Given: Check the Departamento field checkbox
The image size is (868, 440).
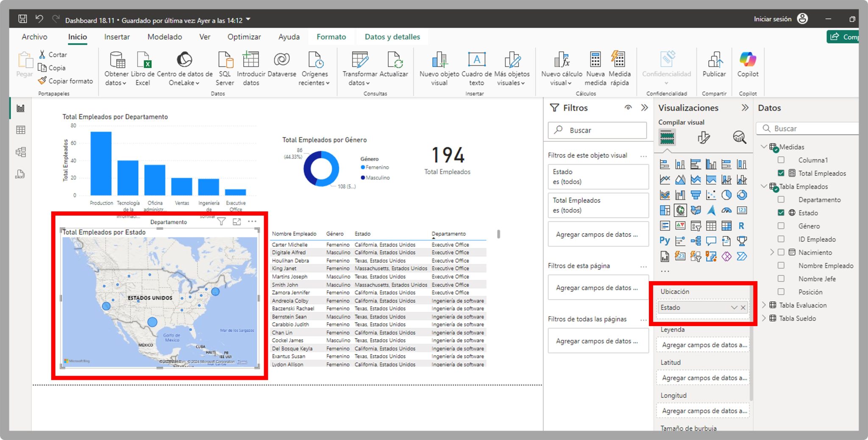Looking at the screenshot, I should point(781,199).
